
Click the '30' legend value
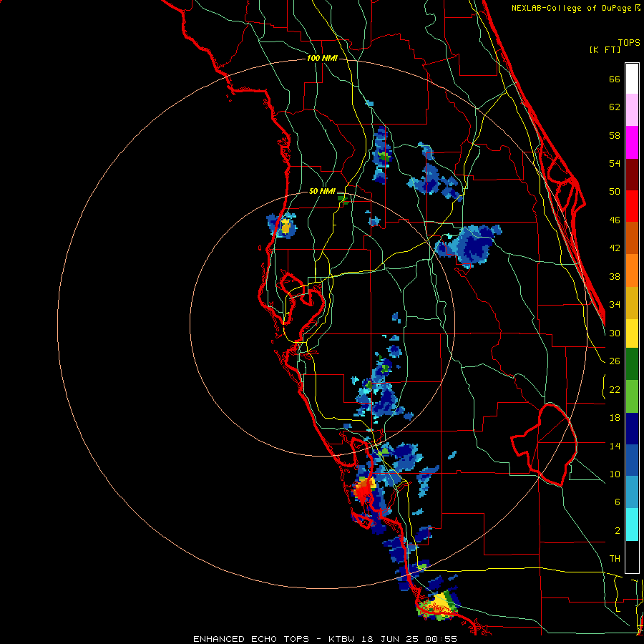(615, 333)
